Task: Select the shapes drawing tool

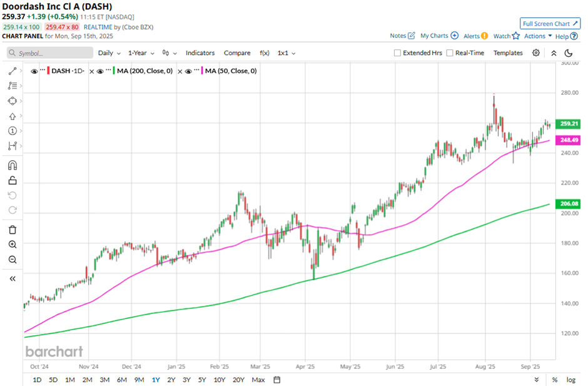Action: click(13, 101)
